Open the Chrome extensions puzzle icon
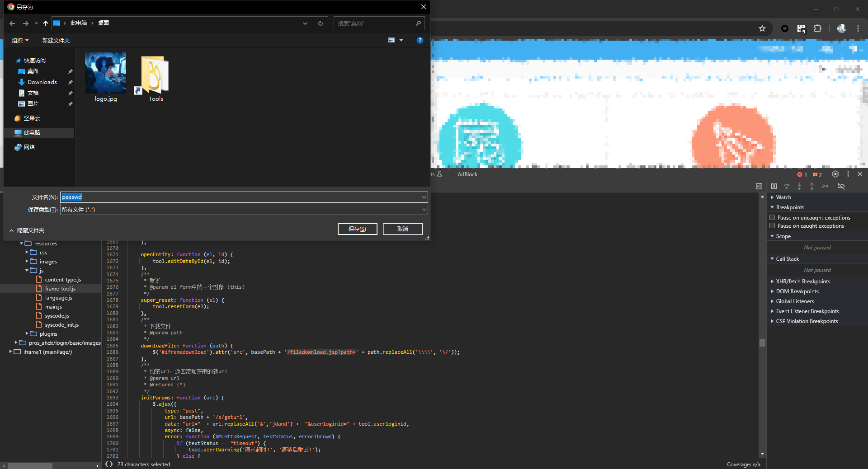 (817, 28)
